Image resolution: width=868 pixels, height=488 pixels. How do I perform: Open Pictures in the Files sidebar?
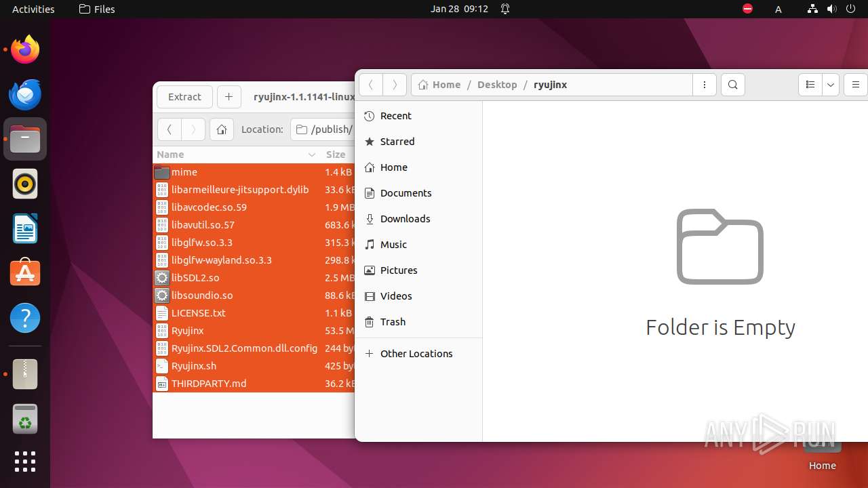point(419,270)
